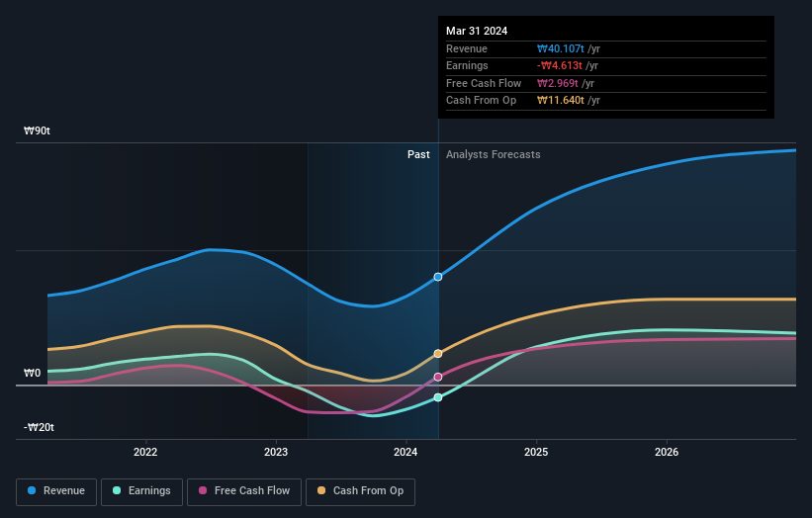Click the Earnings label in tooltip

467,65
